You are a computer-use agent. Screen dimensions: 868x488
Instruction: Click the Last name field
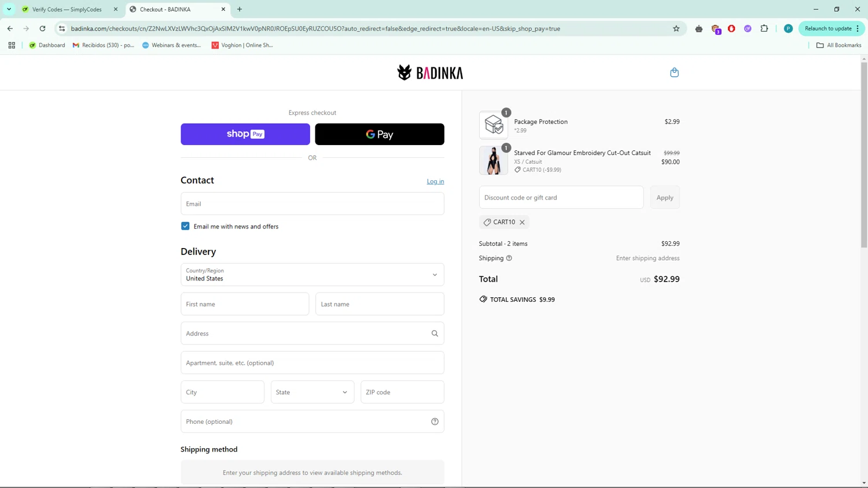380,304
